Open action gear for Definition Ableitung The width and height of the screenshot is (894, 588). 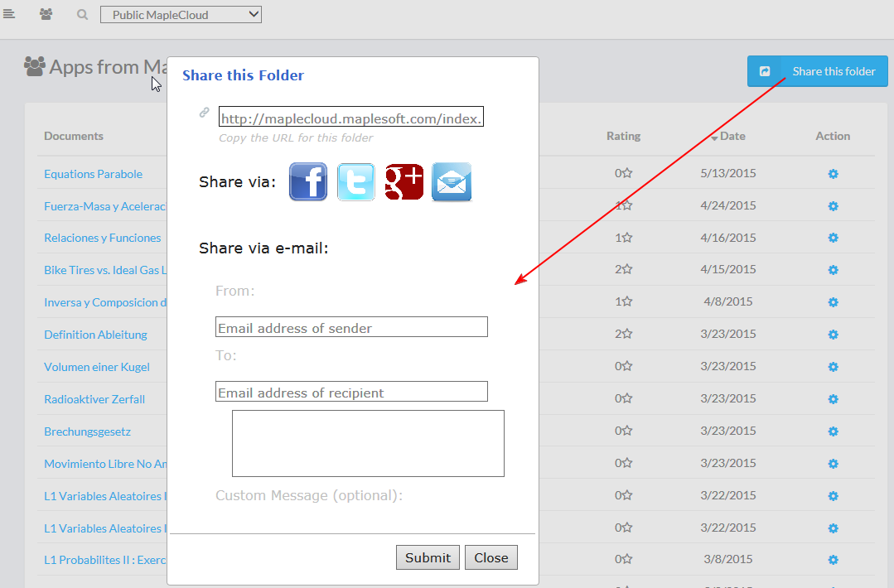833,335
